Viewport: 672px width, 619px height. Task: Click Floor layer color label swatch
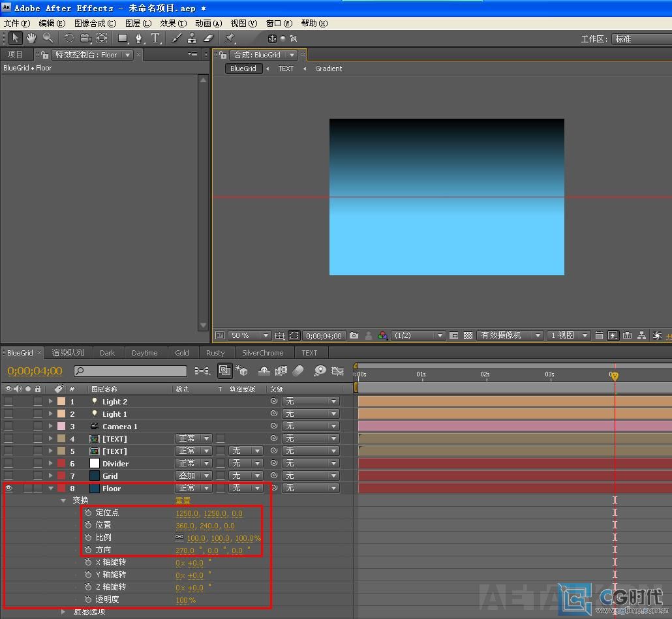tap(61, 488)
